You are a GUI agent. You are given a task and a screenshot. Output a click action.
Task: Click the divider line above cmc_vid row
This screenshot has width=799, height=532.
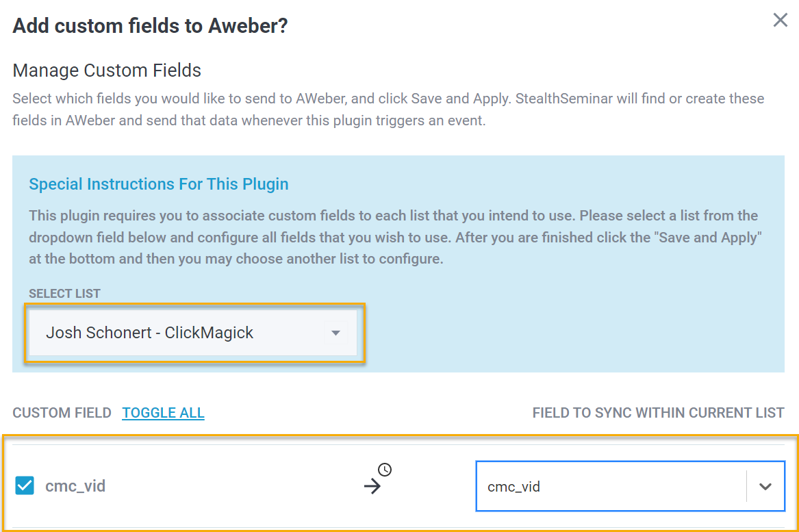click(399, 445)
